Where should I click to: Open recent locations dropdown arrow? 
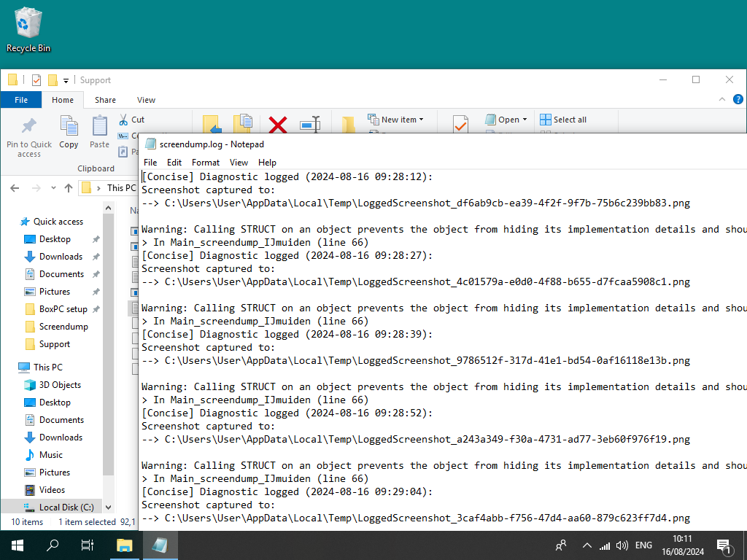[53, 188]
